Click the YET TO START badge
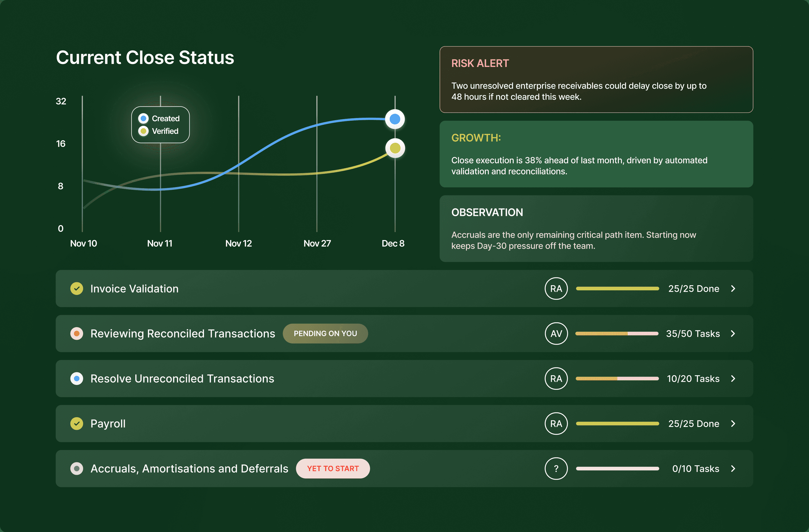The height and width of the screenshot is (532, 809). (x=333, y=469)
